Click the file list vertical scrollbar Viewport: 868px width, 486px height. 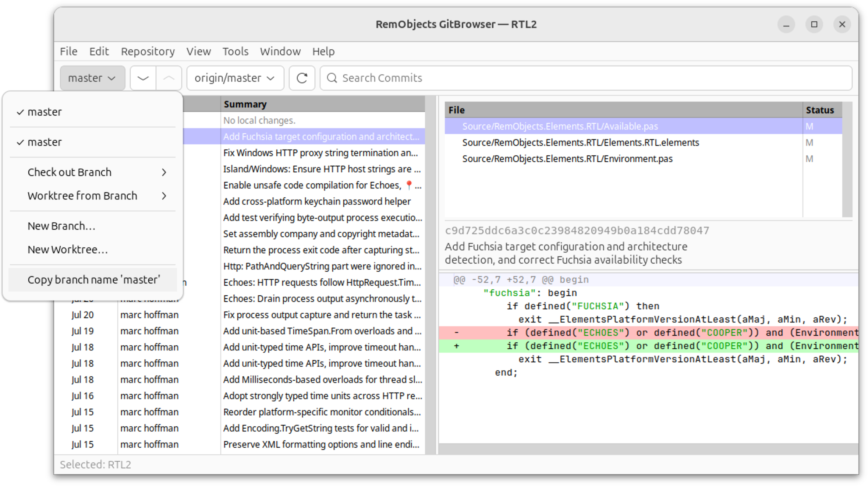click(847, 159)
